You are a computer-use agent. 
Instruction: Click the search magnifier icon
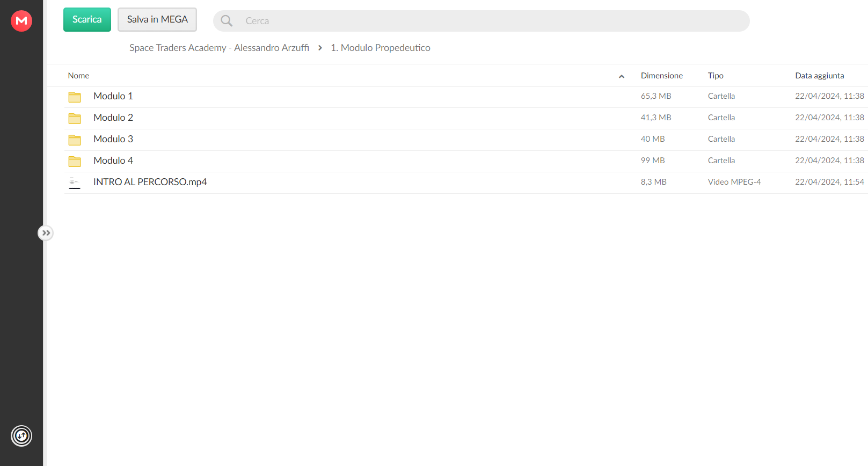point(227,21)
